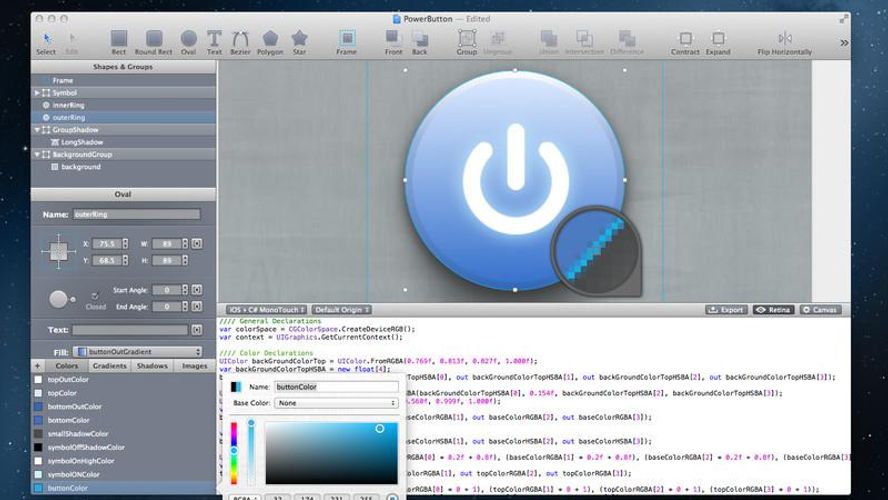
Task: Click the Canvas button
Action: pos(820,310)
